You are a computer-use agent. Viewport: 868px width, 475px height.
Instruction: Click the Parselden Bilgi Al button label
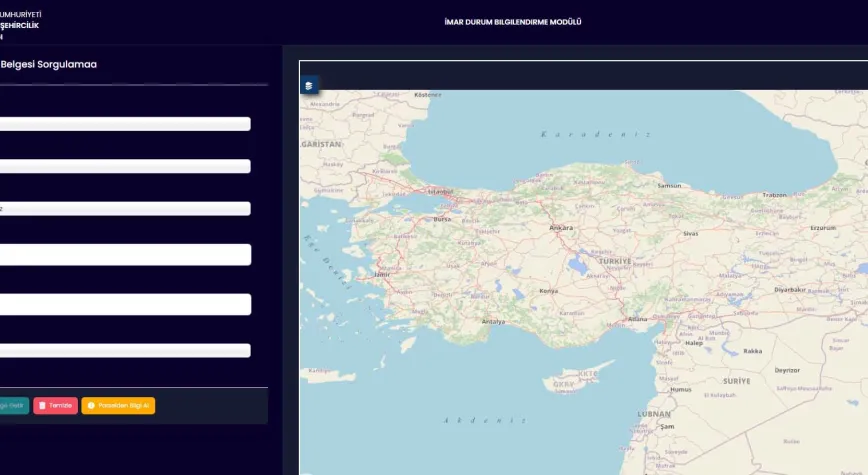tap(123, 406)
